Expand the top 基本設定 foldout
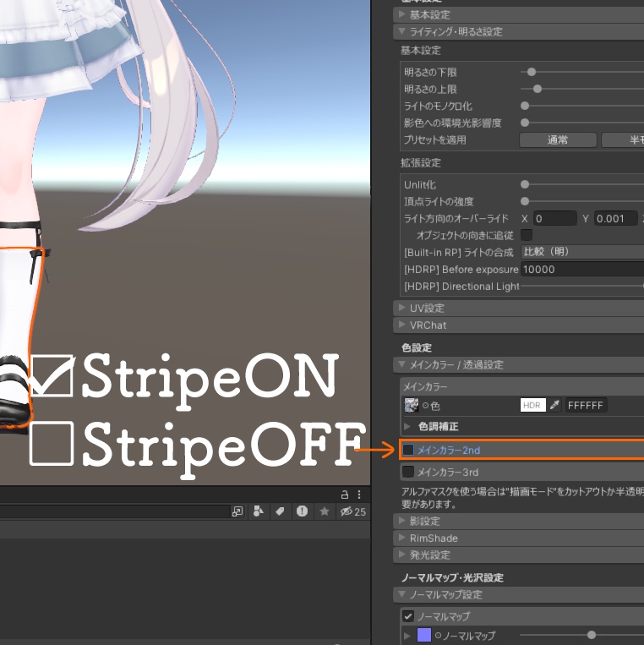644x645 pixels. coord(401,15)
